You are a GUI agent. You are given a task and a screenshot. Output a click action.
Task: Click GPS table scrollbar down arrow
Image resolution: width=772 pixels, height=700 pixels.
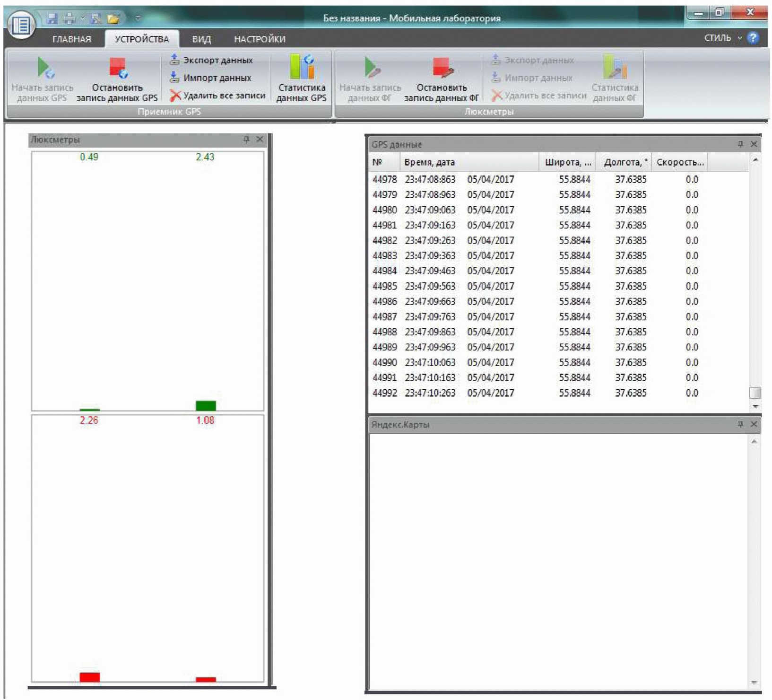point(755,406)
